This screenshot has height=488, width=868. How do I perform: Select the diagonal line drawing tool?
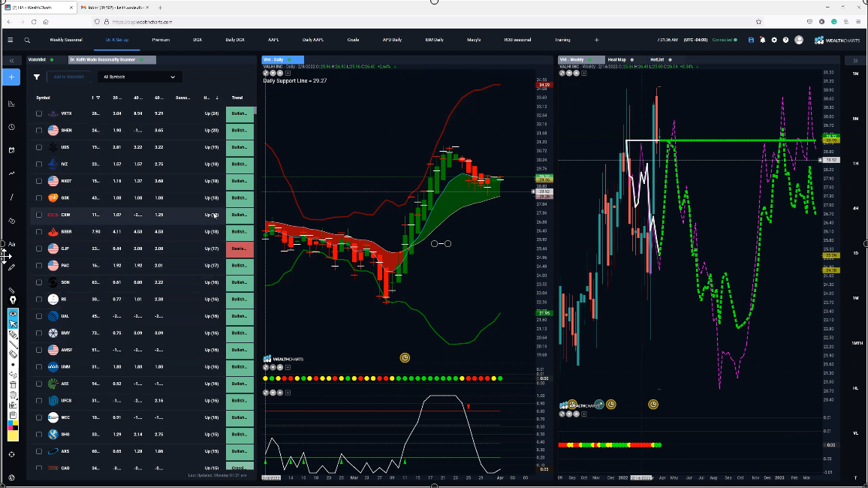coord(11,197)
